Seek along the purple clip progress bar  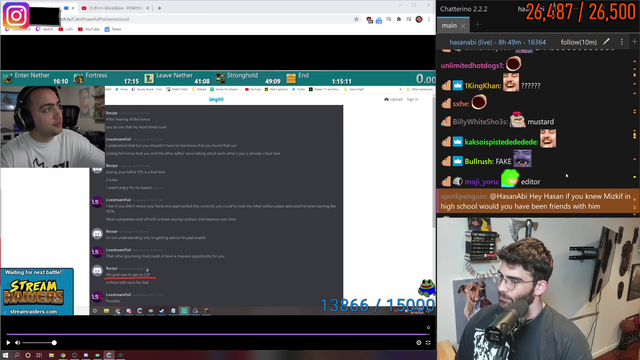click(218, 334)
